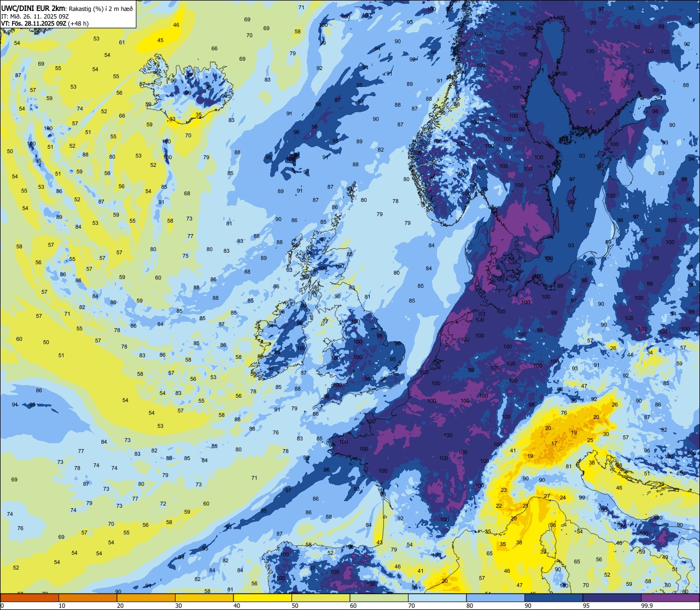Click the light orange 20–30 legend swatch
Viewport: 700px width, 610px height.
click(146, 597)
